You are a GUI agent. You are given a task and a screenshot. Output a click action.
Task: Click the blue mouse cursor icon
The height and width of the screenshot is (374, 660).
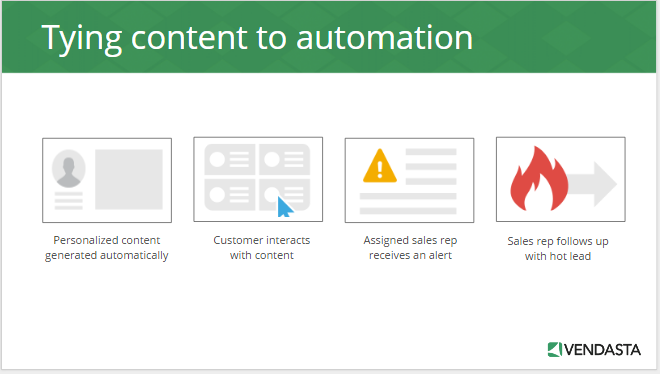(285, 207)
